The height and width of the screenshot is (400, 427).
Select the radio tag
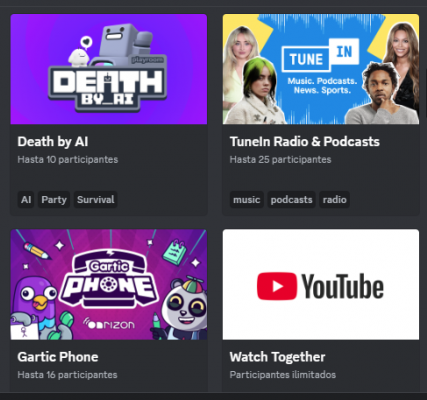(x=334, y=200)
